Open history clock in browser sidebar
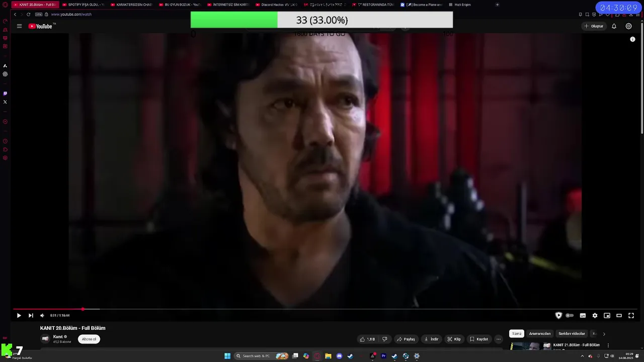Image resolution: width=644 pixels, height=362 pixels. pos(5,141)
